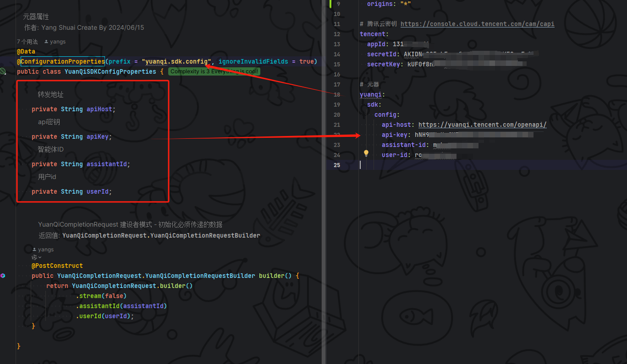This screenshot has width=627, height=364.
Task: Click ignoreInvalidFields in the annotation
Action: tap(253, 61)
